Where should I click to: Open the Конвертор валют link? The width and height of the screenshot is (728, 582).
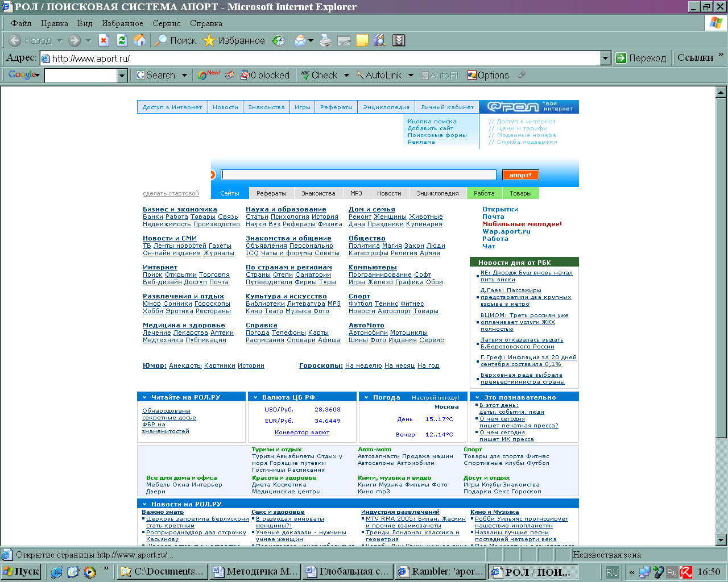pos(302,433)
